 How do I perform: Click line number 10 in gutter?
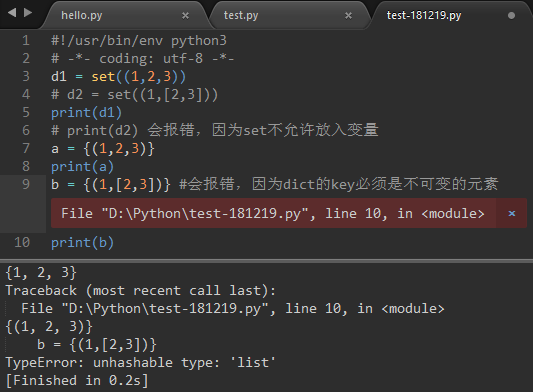[x=22, y=242]
